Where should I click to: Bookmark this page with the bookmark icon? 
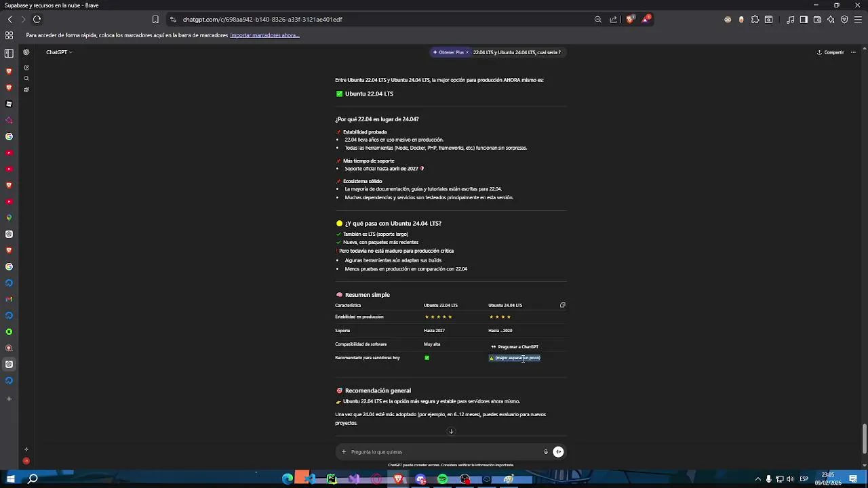tap(155, 20)
